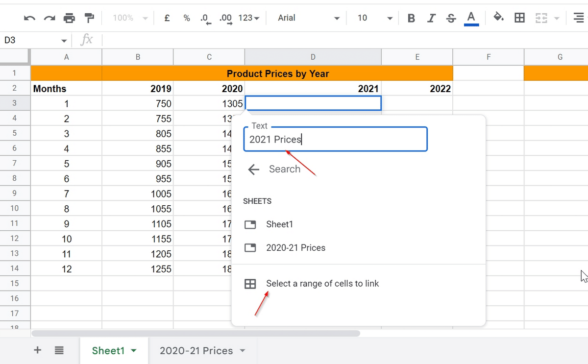Open the 123 number format dropdown
The image size is (588, 364).
click(249, 18)
